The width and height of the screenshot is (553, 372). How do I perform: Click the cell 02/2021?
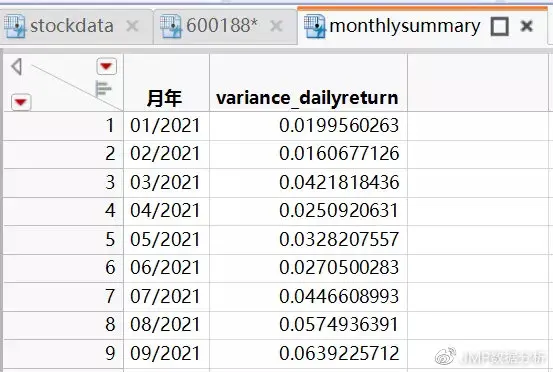[165, 154]
